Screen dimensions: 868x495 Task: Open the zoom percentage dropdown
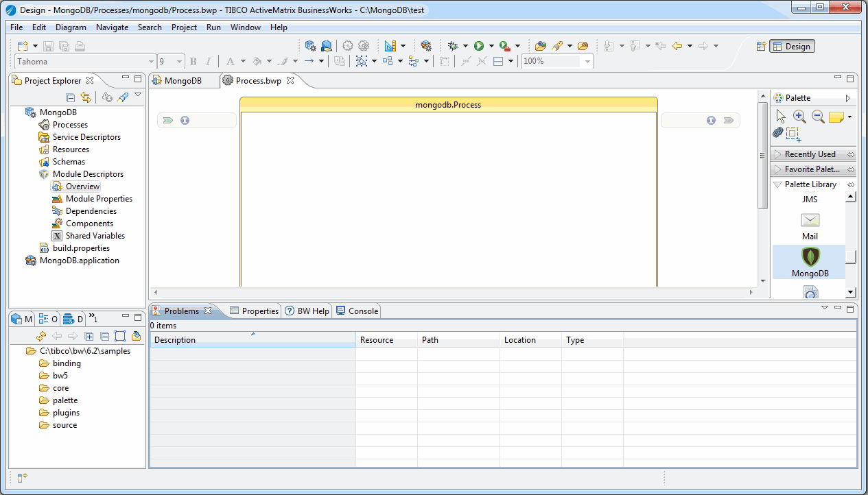point(587,62)
